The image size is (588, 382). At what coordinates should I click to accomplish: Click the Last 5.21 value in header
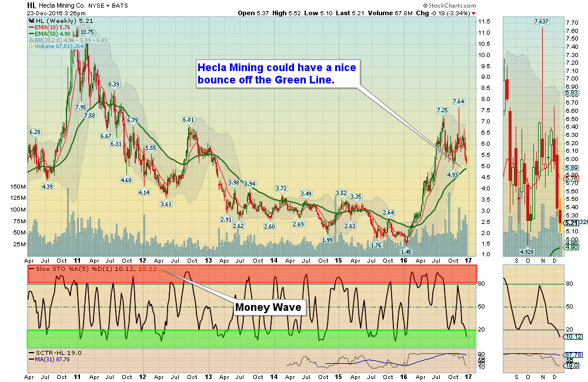[350, 13]
